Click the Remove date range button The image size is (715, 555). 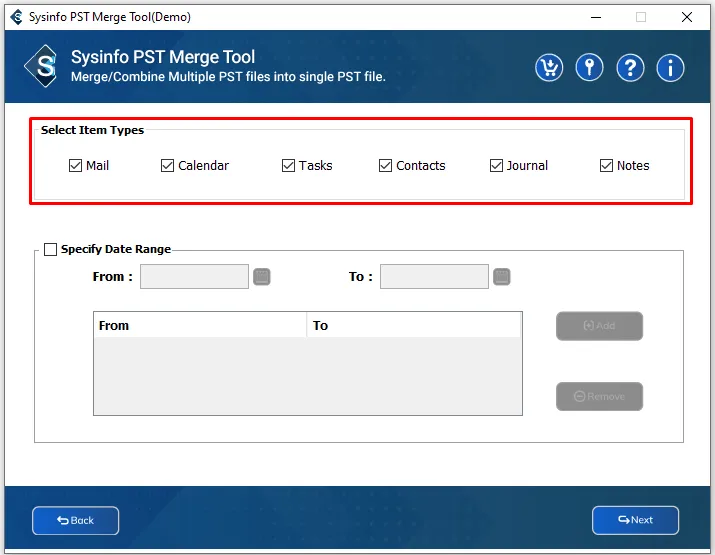pyautogui.click(x=599, y=396)
